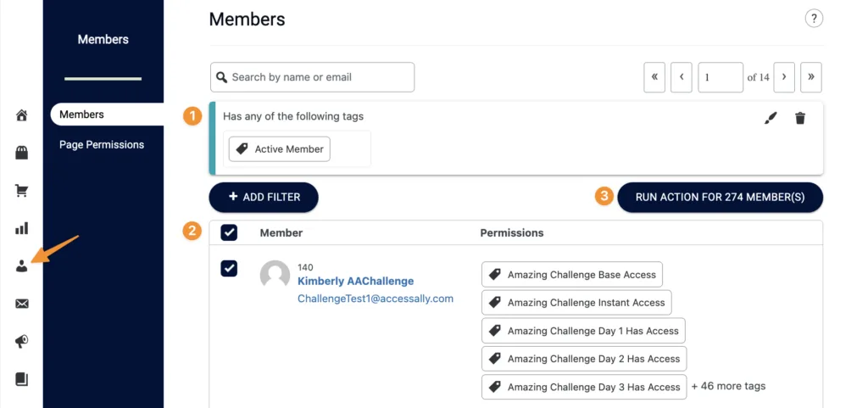Image resolution: width=868 pixels, height=408 pixels.
Task: Open the shopping cart icon in sidebar
Action: pos(22,191)
